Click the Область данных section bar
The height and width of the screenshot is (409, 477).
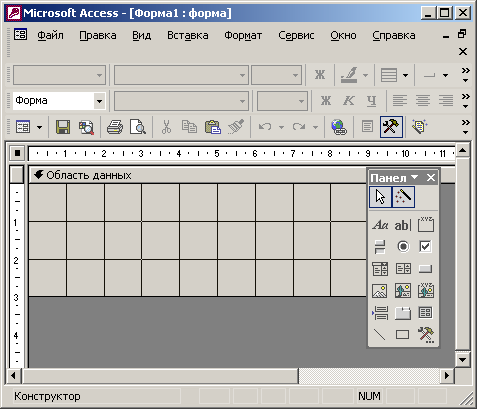click(198, 175)
